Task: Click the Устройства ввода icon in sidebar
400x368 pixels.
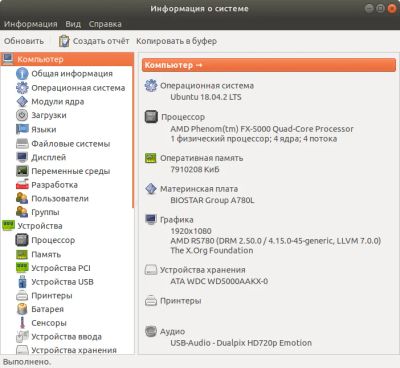Action: point(22,336)
